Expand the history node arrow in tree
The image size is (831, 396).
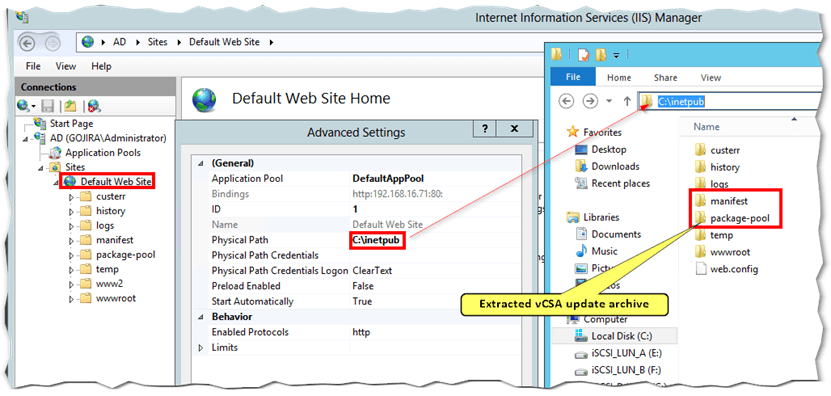[x=72, y=211]
